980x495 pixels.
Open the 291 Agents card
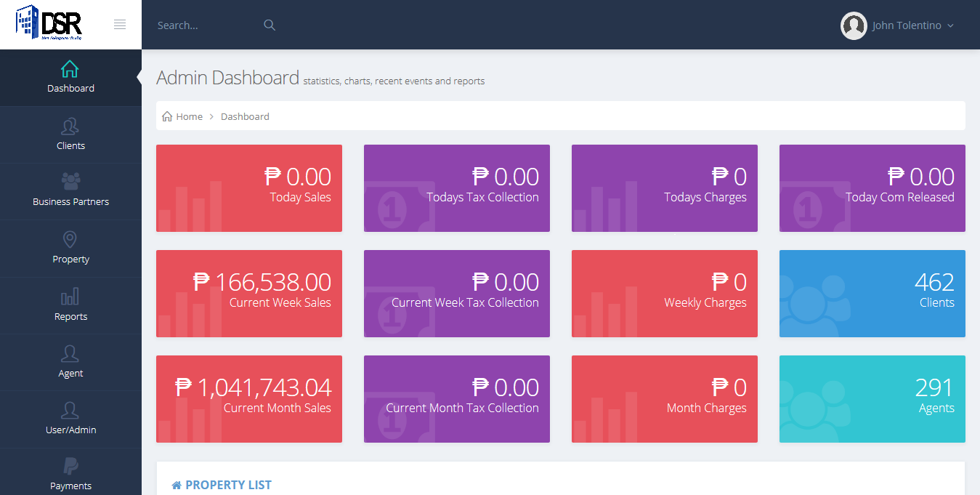(872, 399)
